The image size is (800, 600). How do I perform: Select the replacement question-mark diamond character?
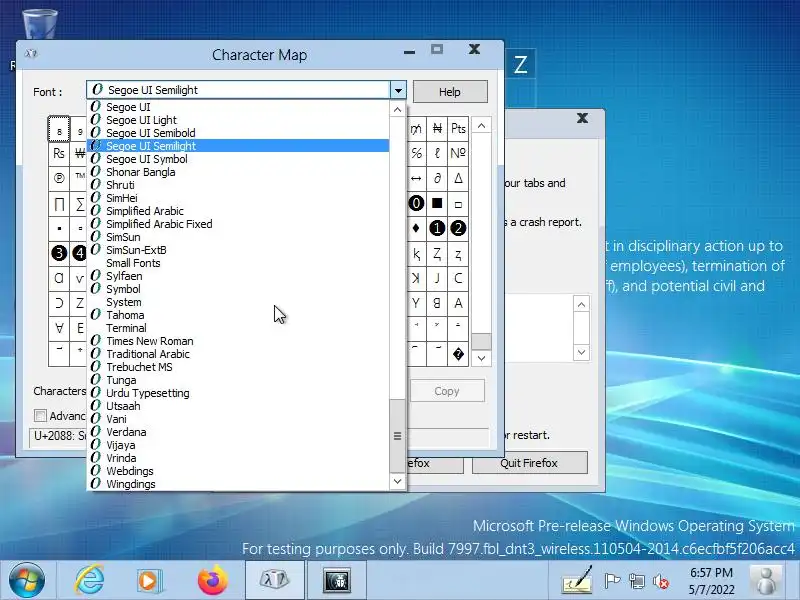[x=458, y=354]
